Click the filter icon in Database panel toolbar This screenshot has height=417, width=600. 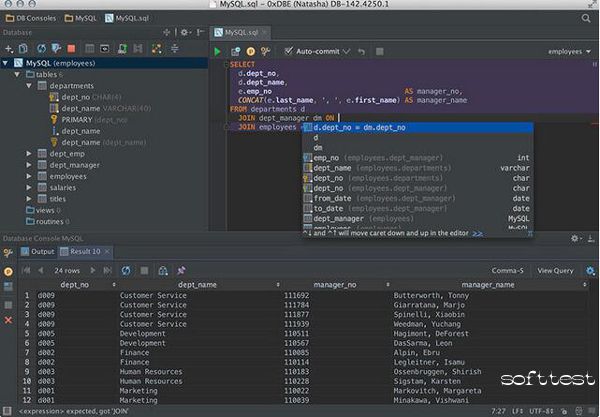(x=56, y=49)
